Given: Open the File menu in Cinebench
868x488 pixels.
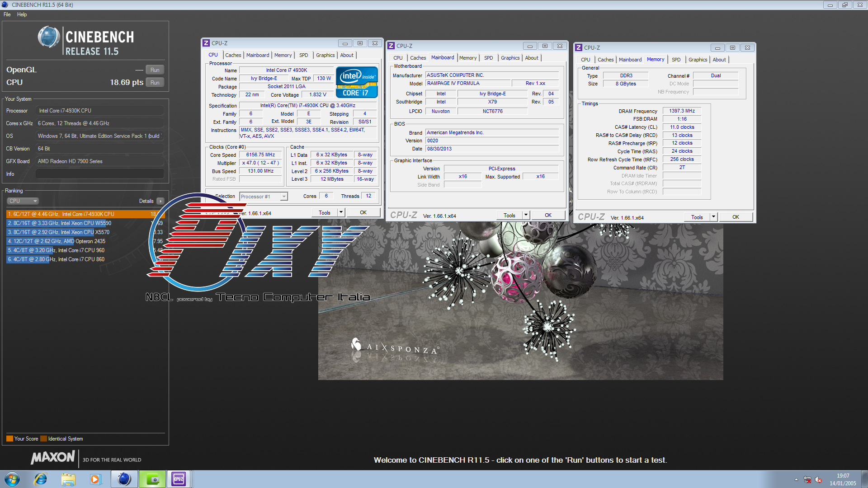Looking at the screenshot, I should (7, 14).
